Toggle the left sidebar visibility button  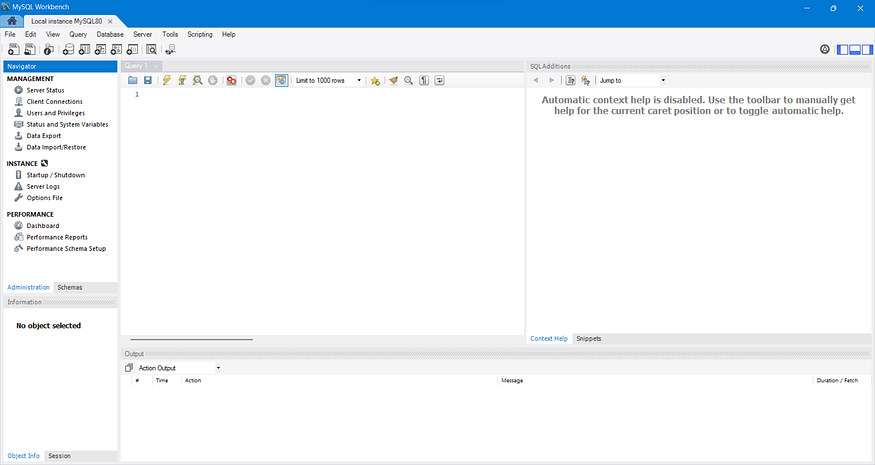pyautogui.click(x=843, y=50)
